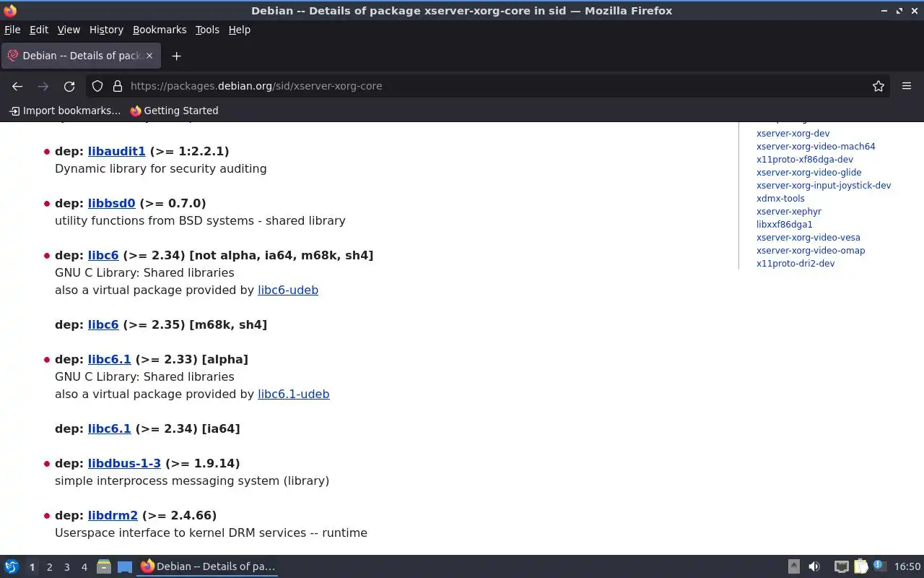Open libc6 link with version 2.34
The image size is (924, 578).
[x=103, y=255]
